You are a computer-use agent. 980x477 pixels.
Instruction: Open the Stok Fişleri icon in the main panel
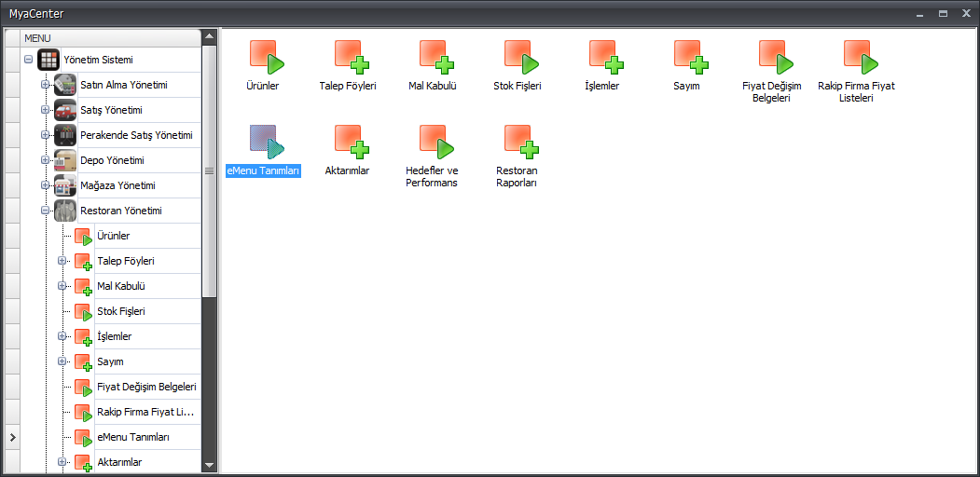[522, 58]
